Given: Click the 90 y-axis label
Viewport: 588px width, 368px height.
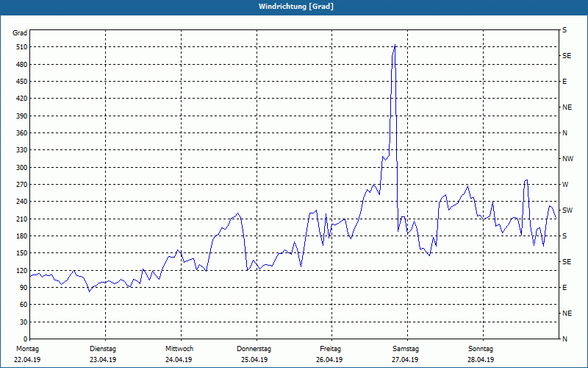Looking at the screenshot, I should click(x=23, y=288).
